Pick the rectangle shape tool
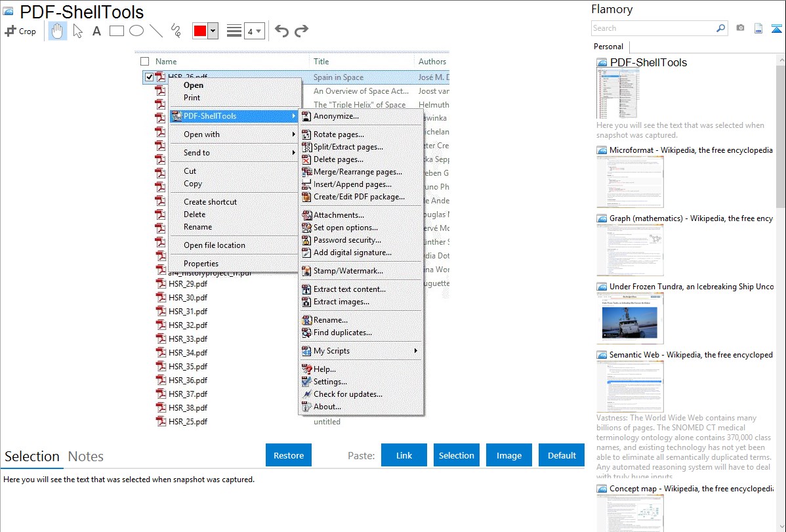 [117, 31]
